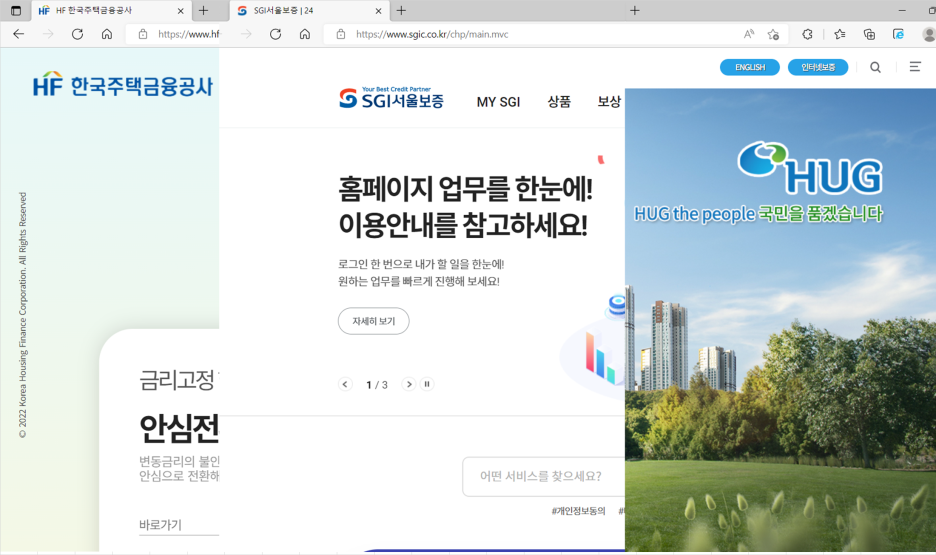Go to home in the HF window
The height and width of the screenshot is (555, 936).
click(107, 34)
